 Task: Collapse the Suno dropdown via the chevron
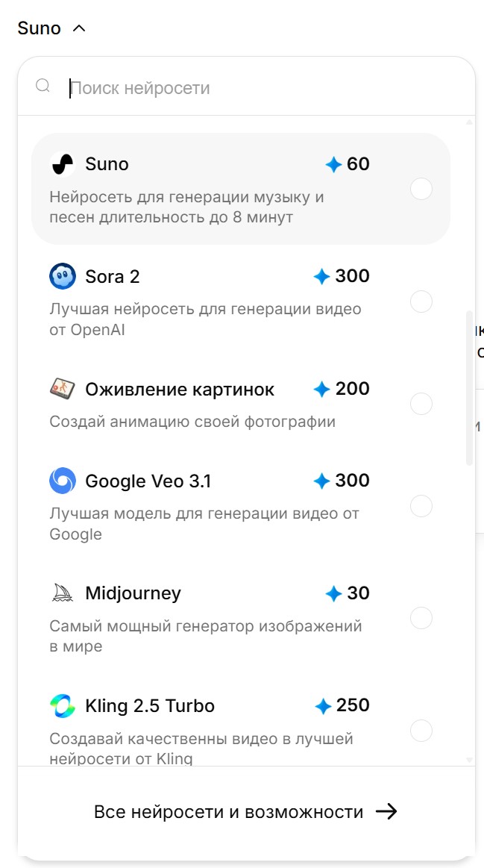(80, 28)
